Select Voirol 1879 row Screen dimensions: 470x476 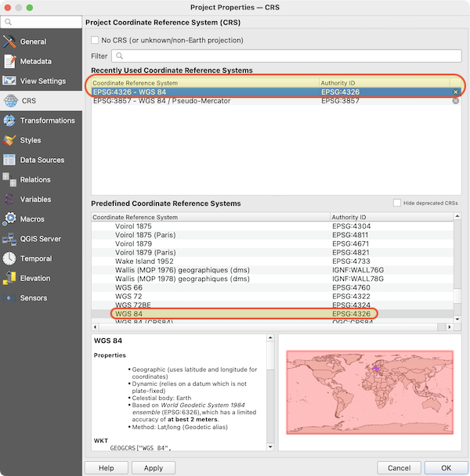(x=273, y=243)
